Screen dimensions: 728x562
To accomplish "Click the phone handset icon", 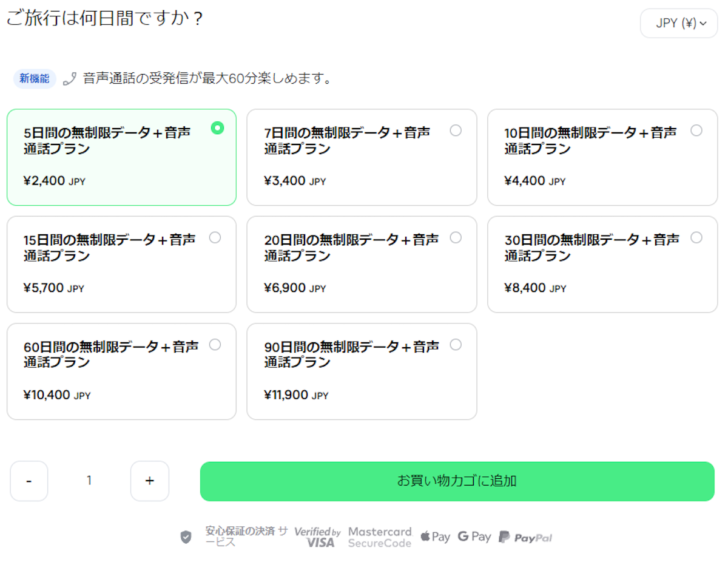I will tap(70, 79).
